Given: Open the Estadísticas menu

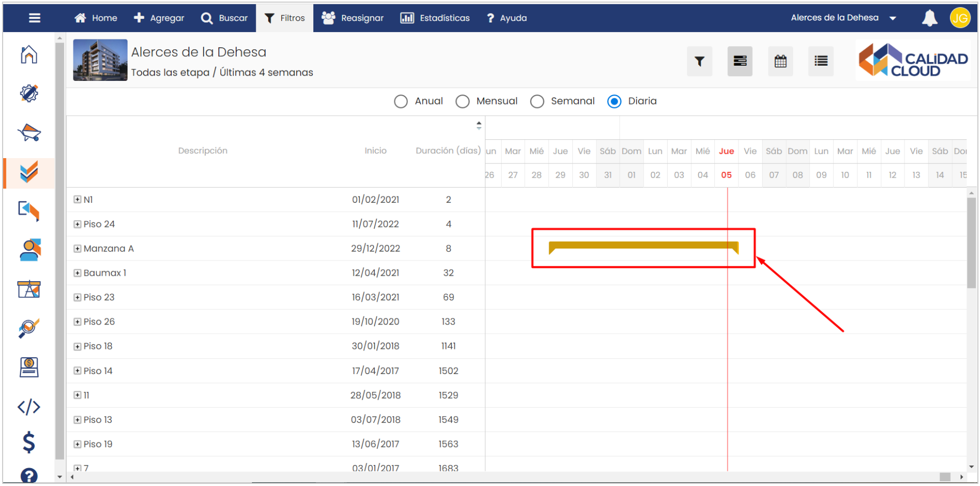Looking at the screenshot, I should coord(435,18).
